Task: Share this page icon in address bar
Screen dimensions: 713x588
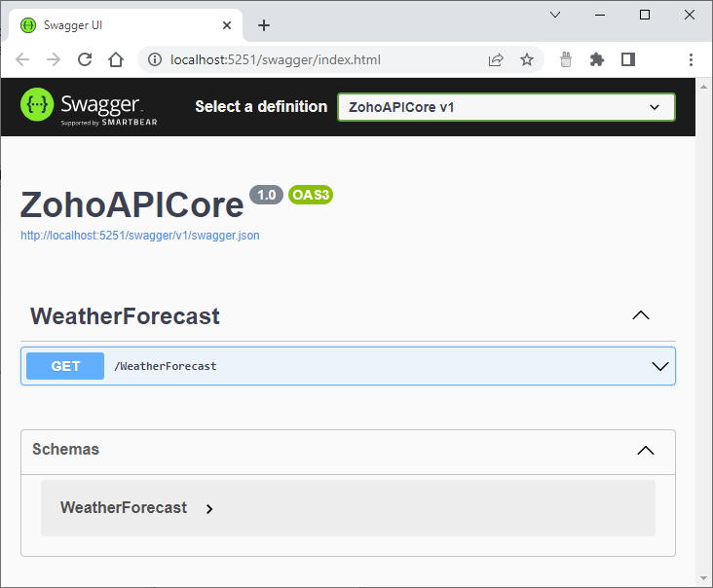Action: [x=496, y=59]
